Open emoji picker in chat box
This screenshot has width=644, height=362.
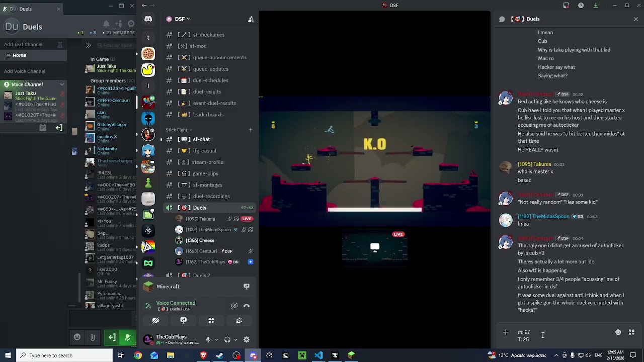click(x=618, y=332)
